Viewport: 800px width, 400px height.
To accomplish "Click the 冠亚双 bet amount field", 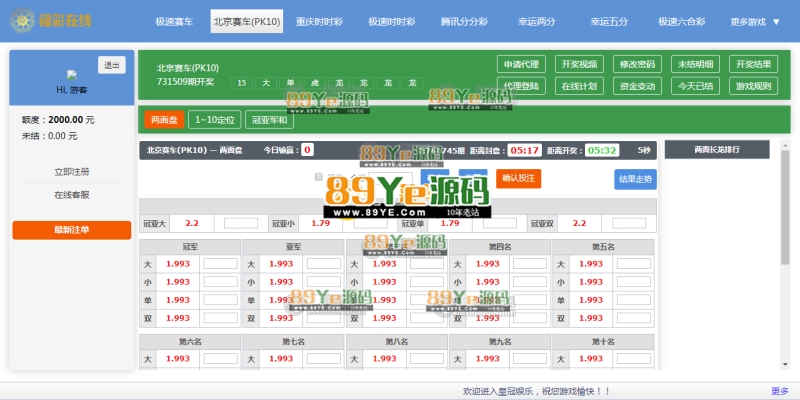I will (x=629, y=223).
